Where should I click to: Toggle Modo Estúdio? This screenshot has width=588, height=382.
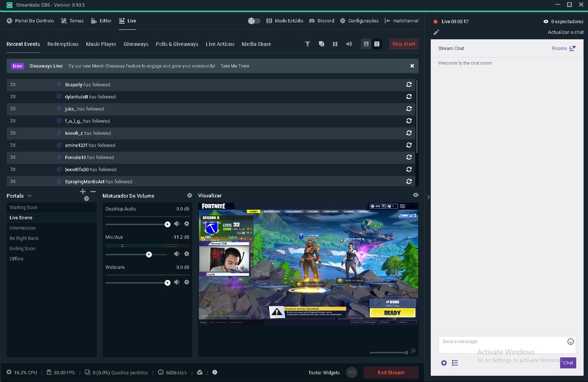(284, 21)
